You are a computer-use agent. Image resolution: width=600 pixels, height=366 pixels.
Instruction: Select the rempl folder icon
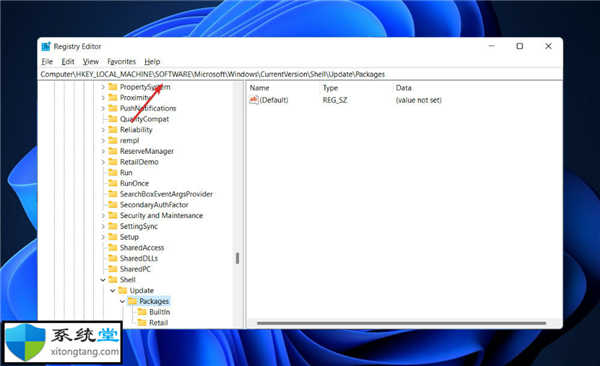[112, 141]
